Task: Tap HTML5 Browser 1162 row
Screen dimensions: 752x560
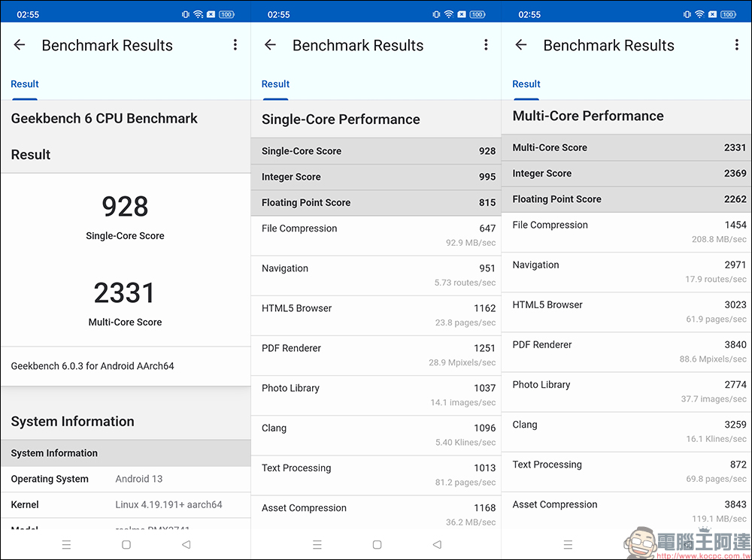Action: coord(376,316)
